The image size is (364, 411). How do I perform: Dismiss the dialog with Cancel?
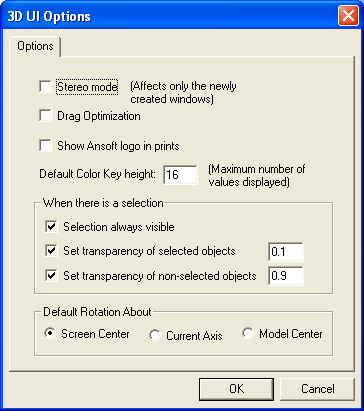pyautogui.click(x=317, y=389)
